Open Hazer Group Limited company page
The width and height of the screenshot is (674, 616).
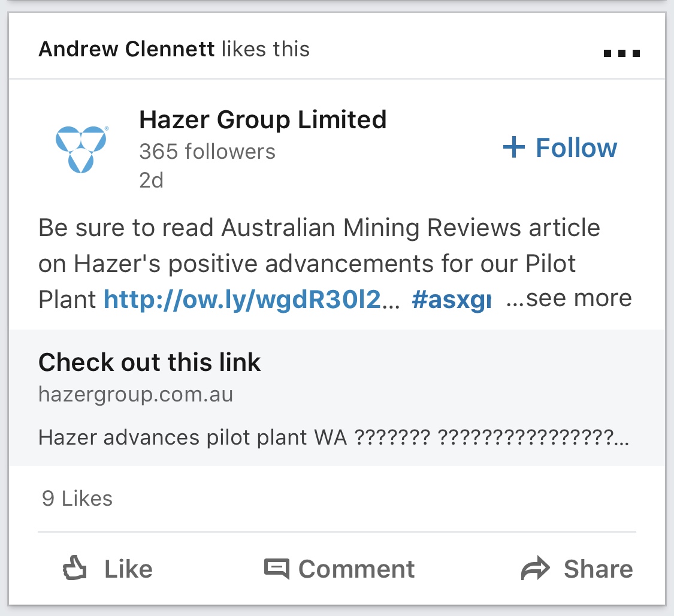pyautogui.click(x=262, y=119)
